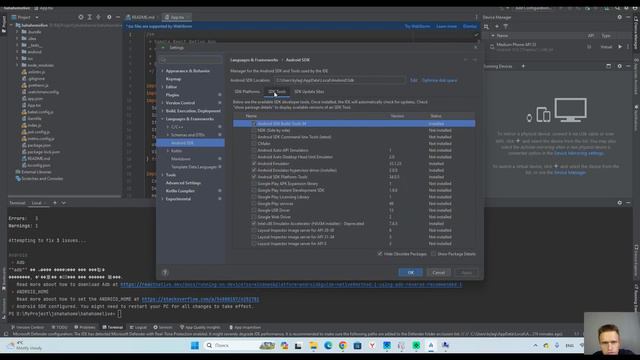
Task: Click the settings search field
Action: [x=191, y=60]
